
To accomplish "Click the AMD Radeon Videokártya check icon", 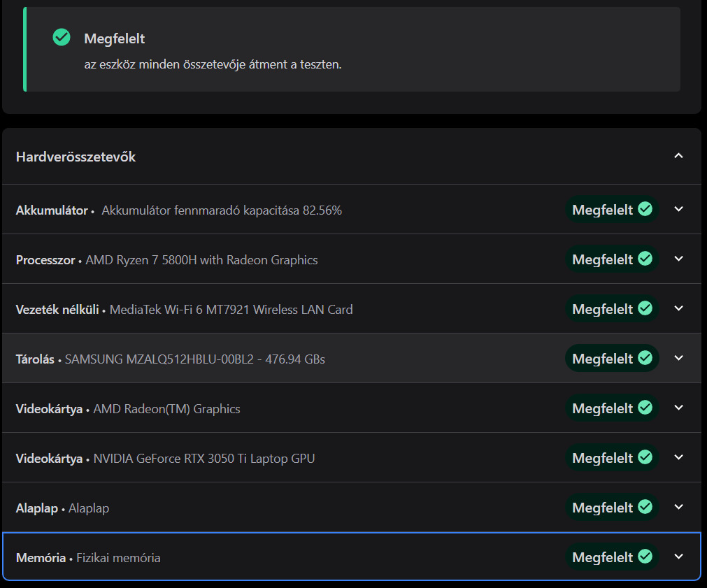I will [645, 408].
